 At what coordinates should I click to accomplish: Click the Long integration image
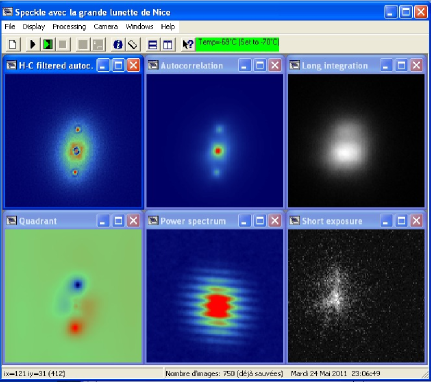[x=356, y=141]
